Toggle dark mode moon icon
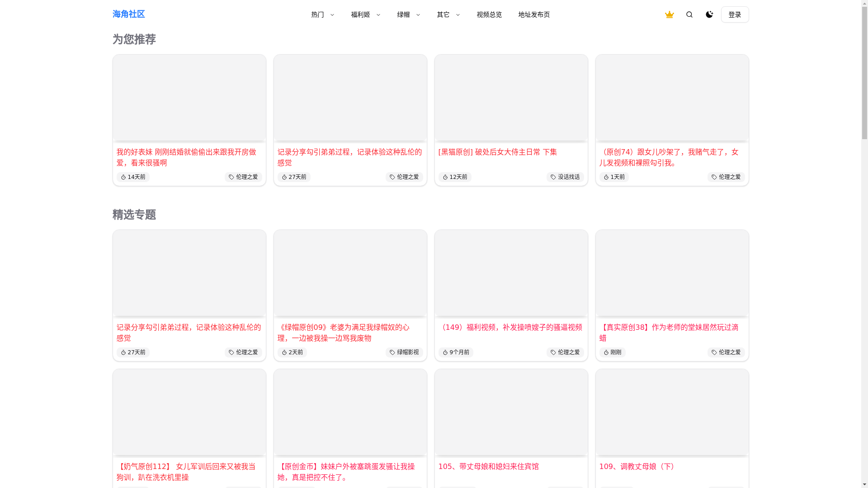The image size is (868, 488). 709,14
